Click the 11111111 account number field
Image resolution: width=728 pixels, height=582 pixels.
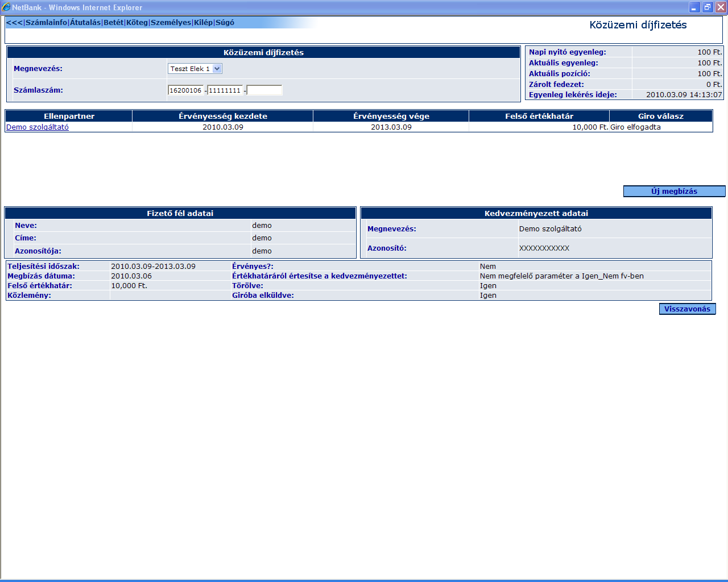point(225,90)
